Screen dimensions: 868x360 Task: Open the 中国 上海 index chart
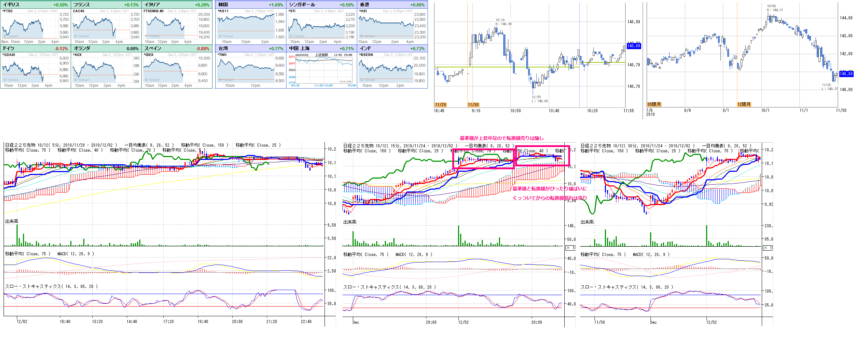(x=321, y=70)
